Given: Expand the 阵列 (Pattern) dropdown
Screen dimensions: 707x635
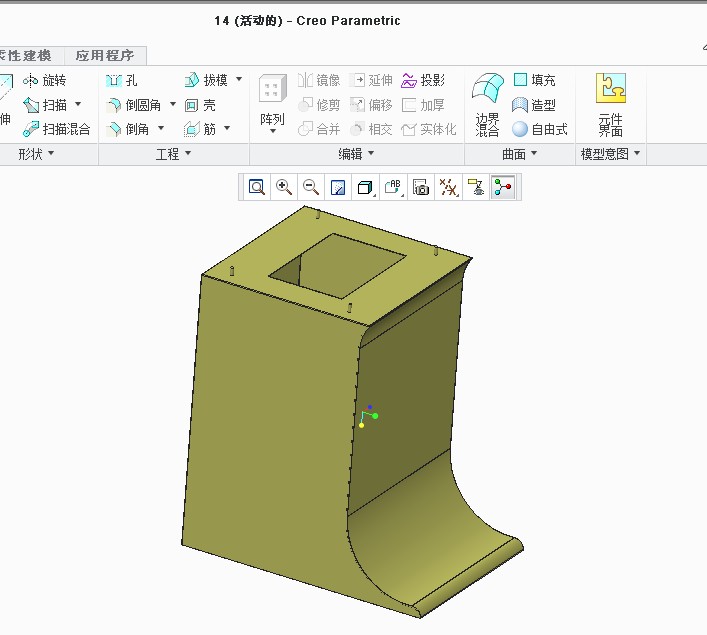Looking at the screenshot, I should [272, 131].
